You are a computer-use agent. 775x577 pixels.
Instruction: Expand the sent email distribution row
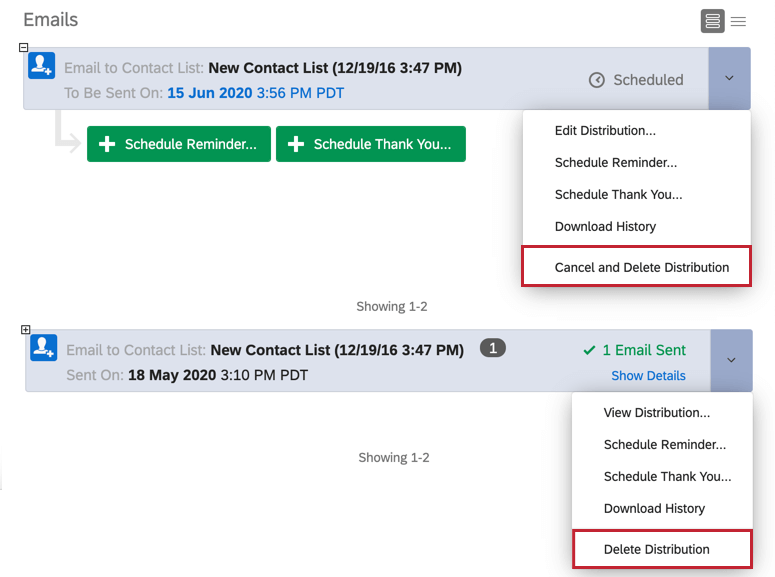(26, 329)
